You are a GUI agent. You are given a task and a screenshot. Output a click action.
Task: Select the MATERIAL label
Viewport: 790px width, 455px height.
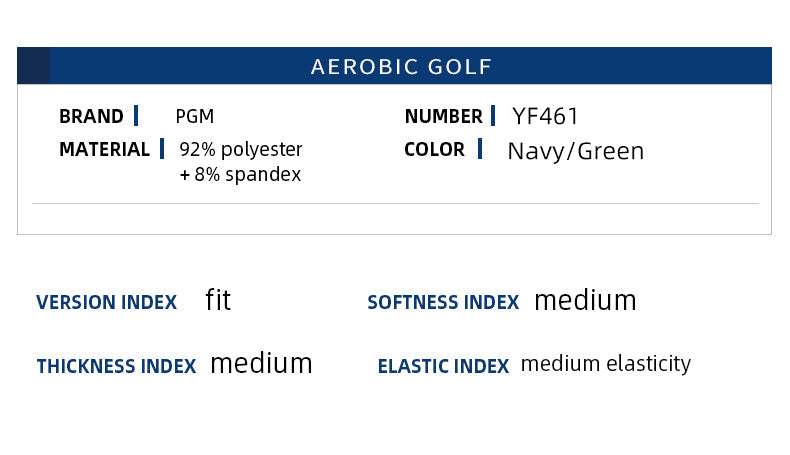104,149
